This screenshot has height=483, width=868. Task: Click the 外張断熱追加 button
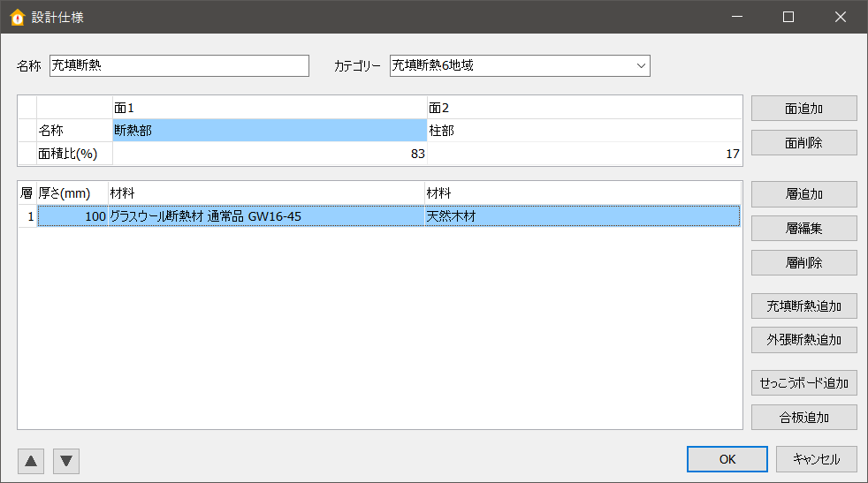click(803, 340)
